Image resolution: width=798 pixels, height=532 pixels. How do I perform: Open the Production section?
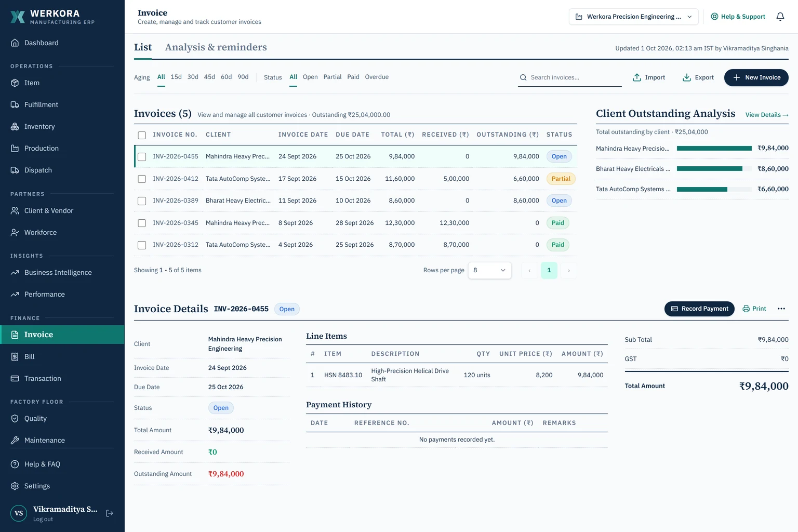coord(62,148)
